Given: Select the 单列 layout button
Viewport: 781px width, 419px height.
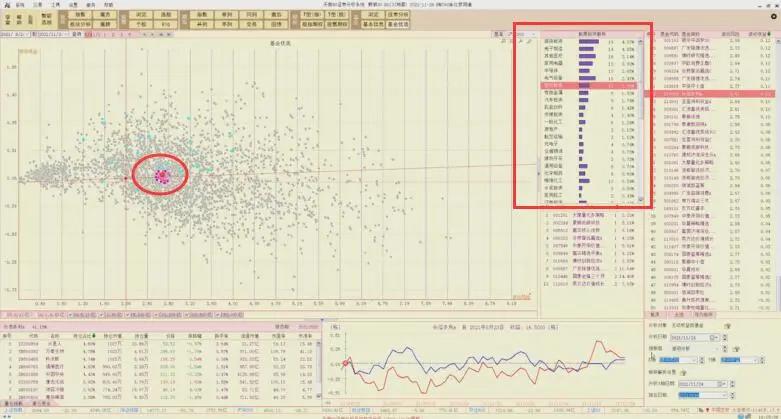Looking at the screenshot, I should [227, 15].
